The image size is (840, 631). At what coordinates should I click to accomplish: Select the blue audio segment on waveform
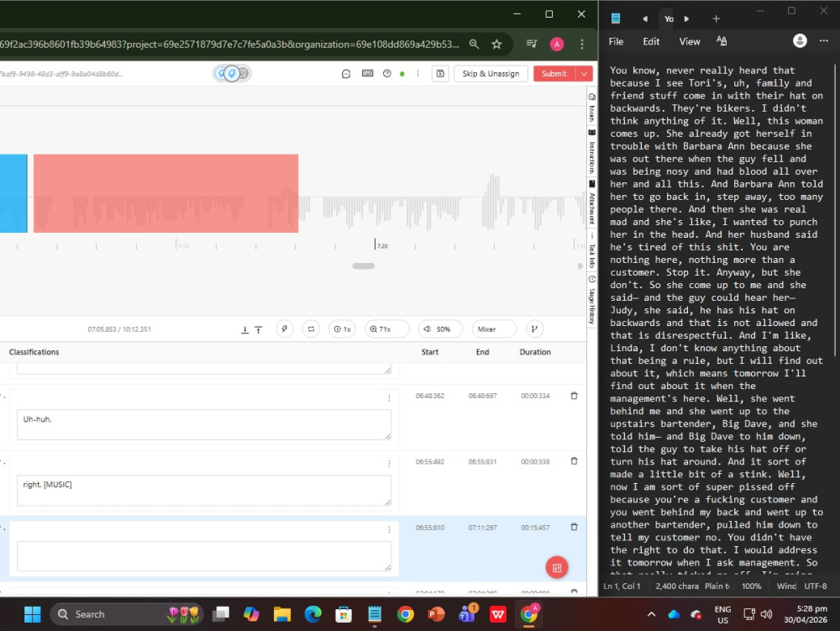coord(13,193)
